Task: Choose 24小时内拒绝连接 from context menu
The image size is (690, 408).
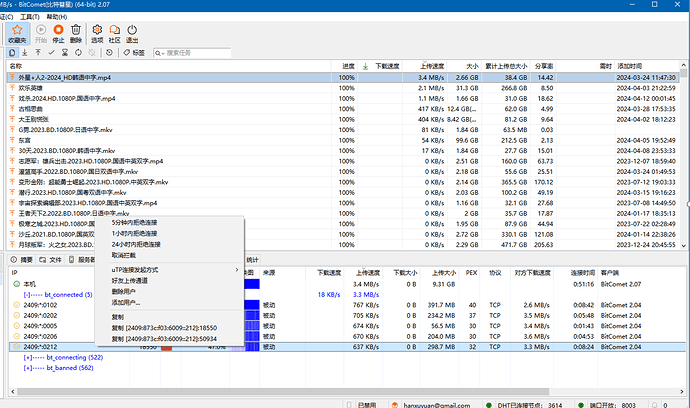Action: tap(136, 244)
